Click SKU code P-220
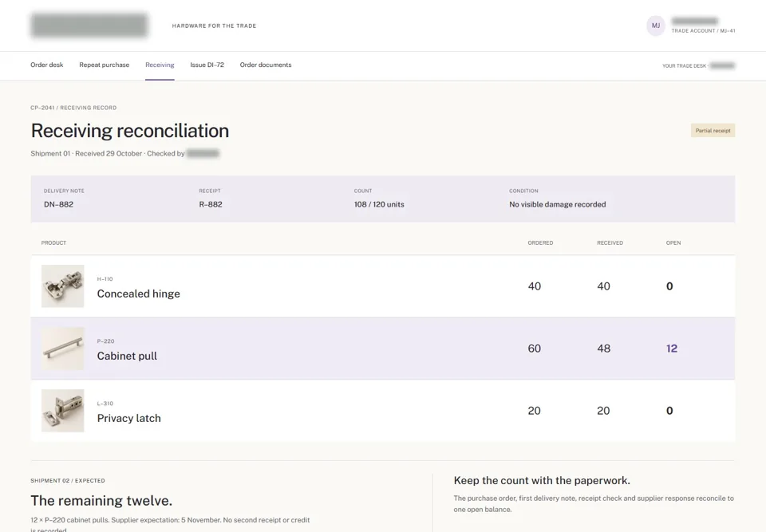 (x=105, y=341)
